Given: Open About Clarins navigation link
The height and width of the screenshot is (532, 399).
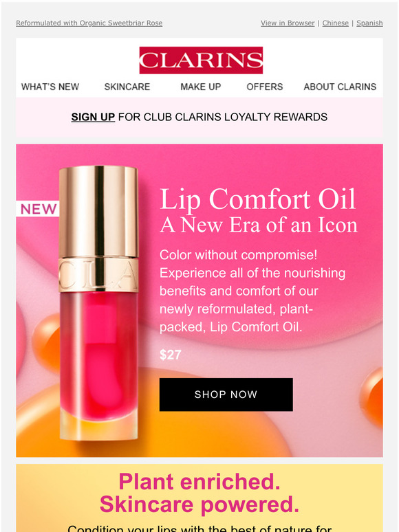Looking at the screenshot, I should point(340,87).
